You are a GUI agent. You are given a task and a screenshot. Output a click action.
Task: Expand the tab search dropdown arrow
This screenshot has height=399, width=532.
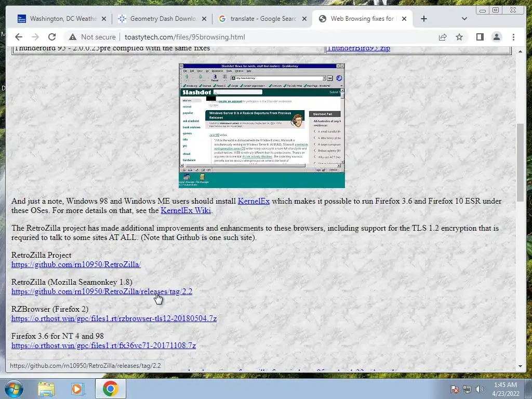click(x=464, y=19)
